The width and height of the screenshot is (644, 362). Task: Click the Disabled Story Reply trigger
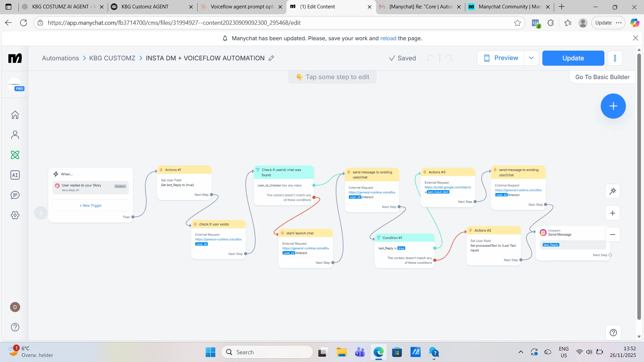point(91,187)
